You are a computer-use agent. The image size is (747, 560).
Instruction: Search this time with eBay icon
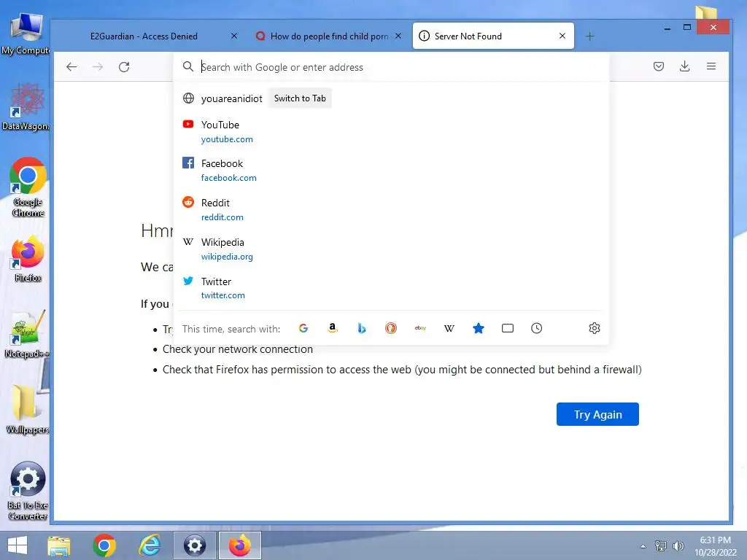420,328
